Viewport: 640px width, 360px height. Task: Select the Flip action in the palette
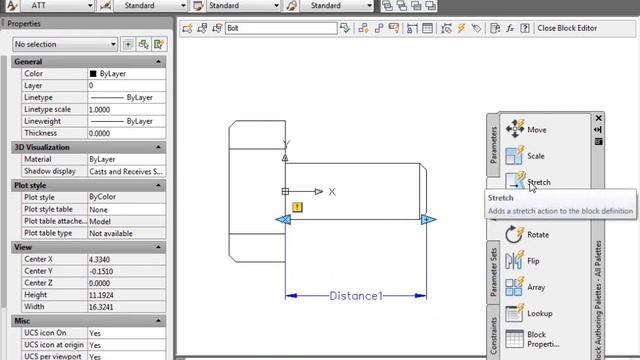pos(522,261)
